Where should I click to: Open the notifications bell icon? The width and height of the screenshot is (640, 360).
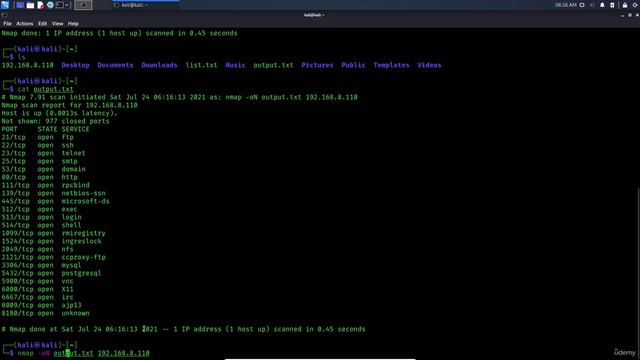602,5
